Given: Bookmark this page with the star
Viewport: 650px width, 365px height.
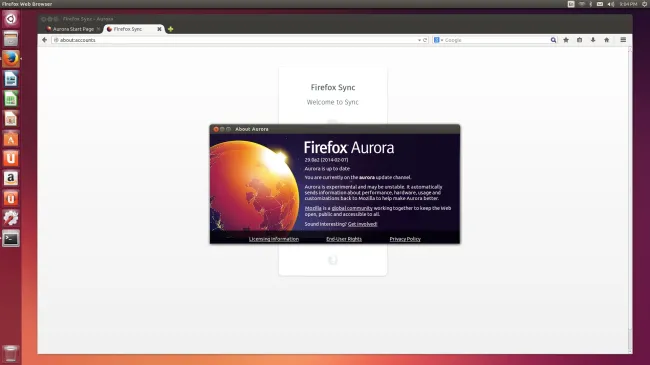Looking at the screenshot, I should 566,40.
